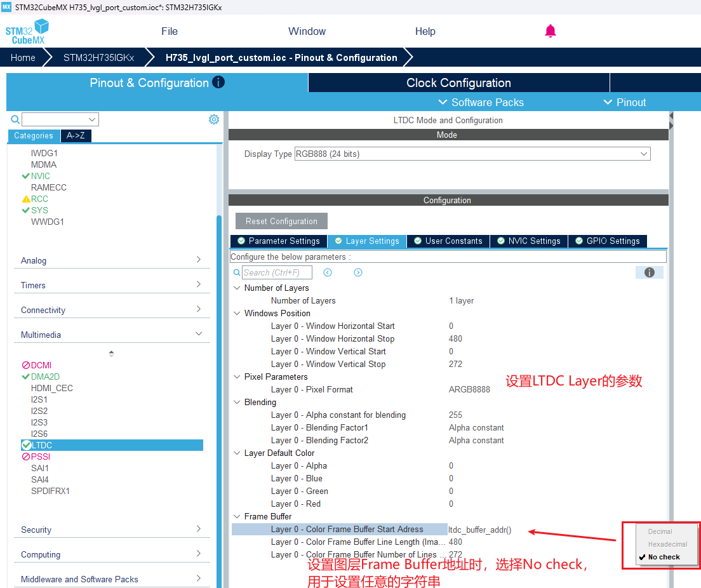Click the disabled icon beside PSSI
The image size is (701, 588).
pos(26,457)
